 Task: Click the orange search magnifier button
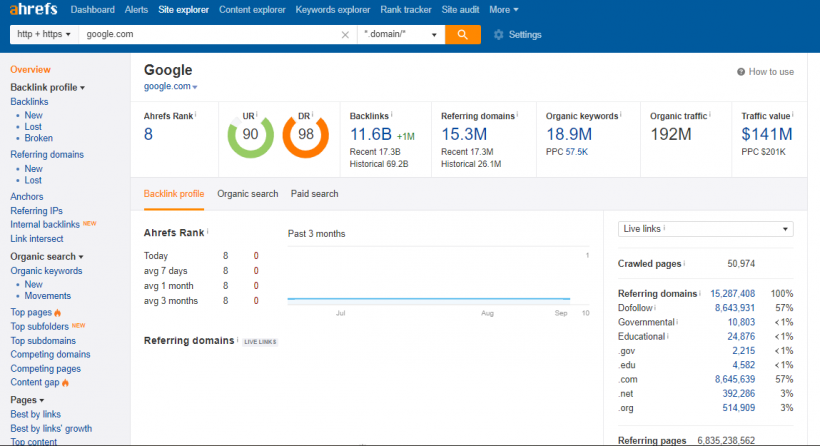pos(463,35)
